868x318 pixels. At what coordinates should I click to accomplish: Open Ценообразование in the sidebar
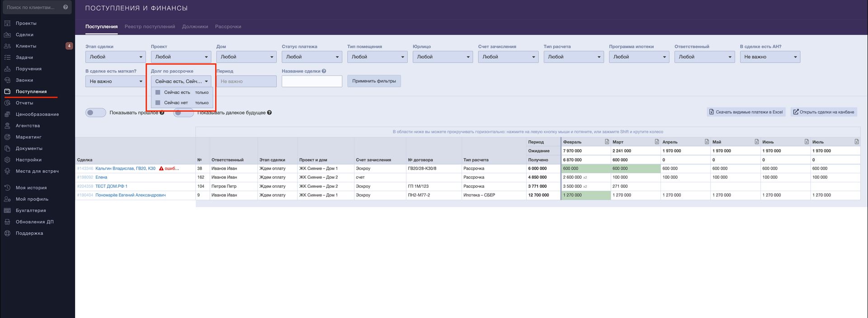(37, 114)
